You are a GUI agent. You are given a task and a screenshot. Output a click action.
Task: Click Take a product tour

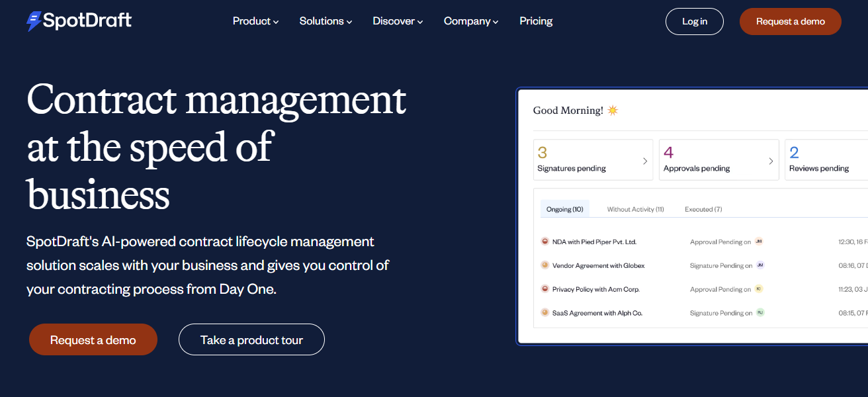(x=251, y=339)
